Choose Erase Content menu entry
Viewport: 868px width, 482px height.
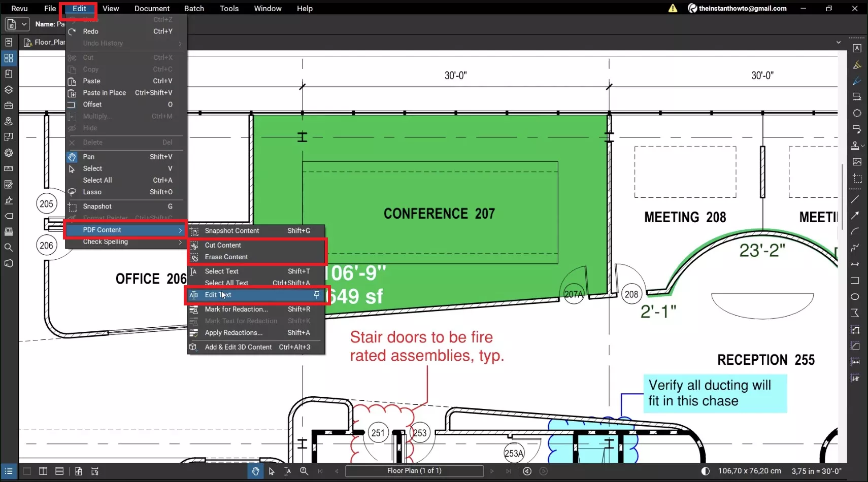point(256,257)
